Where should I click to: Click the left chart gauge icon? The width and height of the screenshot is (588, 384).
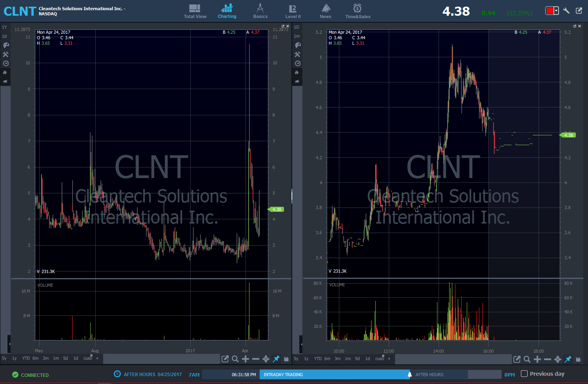[x=5, y=63]
